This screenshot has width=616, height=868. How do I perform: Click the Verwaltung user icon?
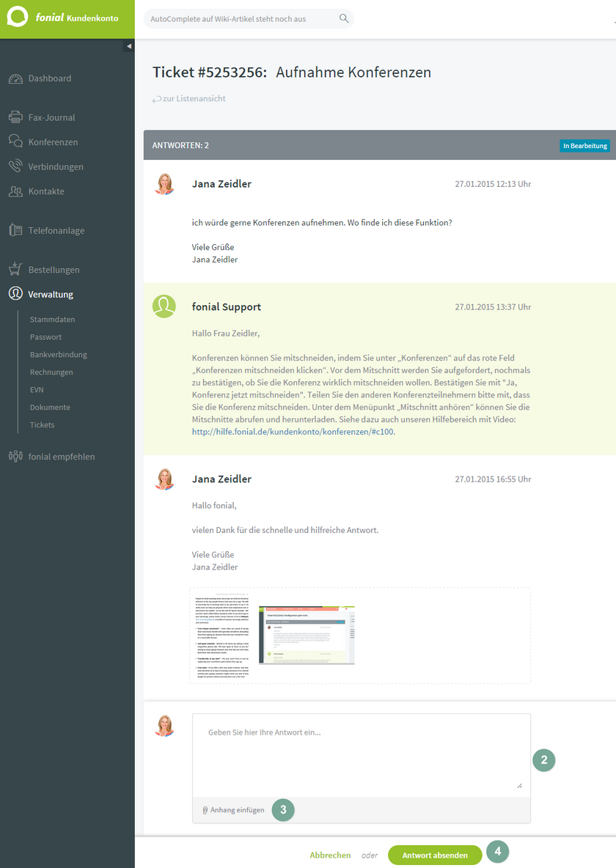pyautogui.click(x=15, y=294)
